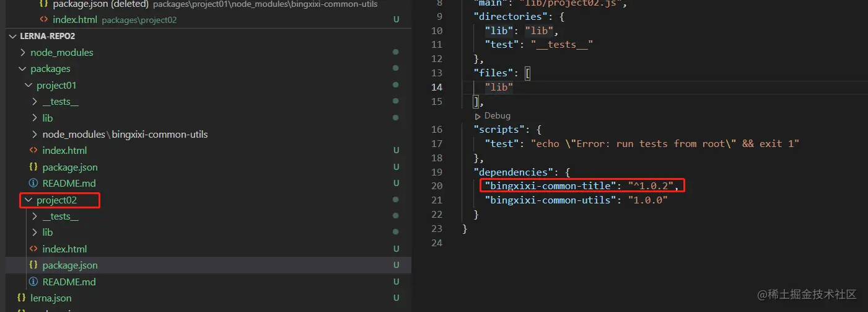868x312 pixels.
Task: Click the "1.0.0" version value
Action: point(648,200)
